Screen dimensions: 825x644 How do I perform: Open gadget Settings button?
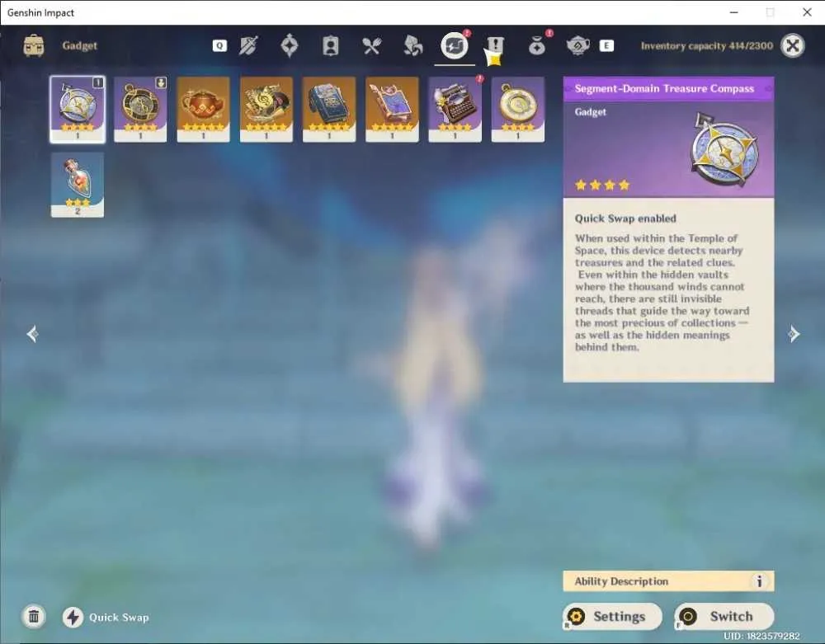(612, 616)
